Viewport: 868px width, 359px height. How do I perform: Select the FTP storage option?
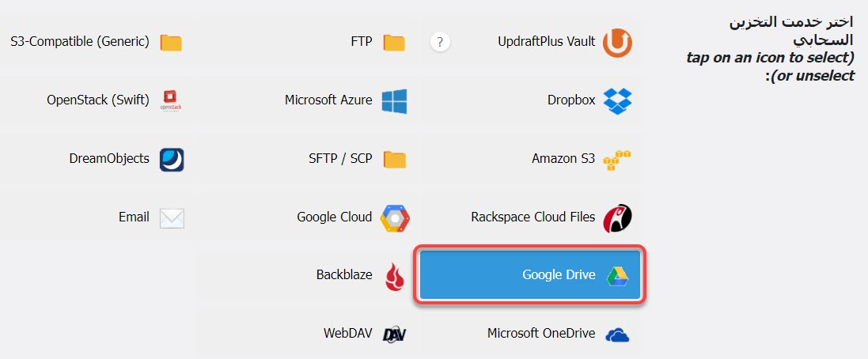pyautogui.click(x=362, y=42)
